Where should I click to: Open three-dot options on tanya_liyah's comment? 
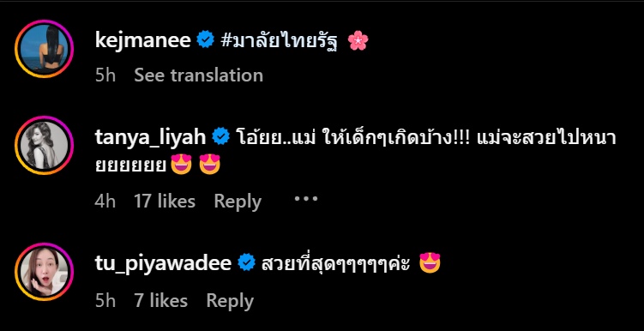point(306,199)
